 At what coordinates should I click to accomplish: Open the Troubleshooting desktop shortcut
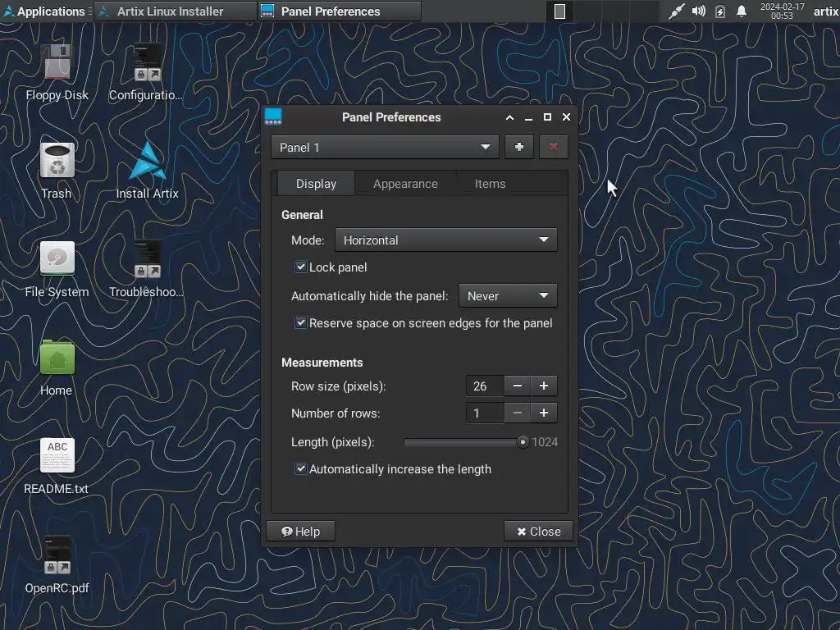click(x=147, y=259)
